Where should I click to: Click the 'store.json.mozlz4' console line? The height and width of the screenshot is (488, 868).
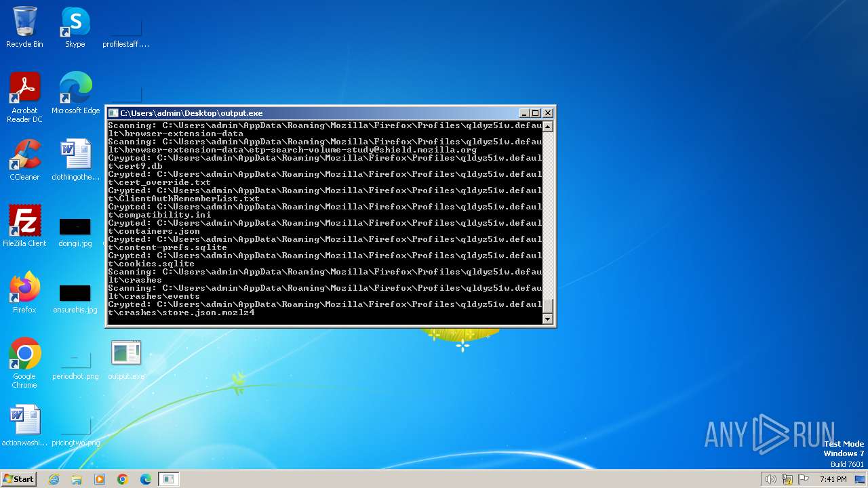325,308
